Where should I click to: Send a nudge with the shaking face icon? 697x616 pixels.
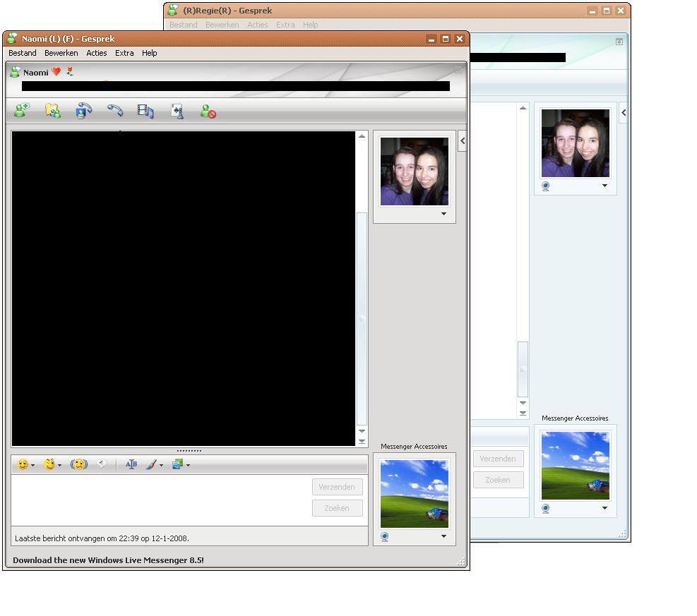(x=78, y=464)
